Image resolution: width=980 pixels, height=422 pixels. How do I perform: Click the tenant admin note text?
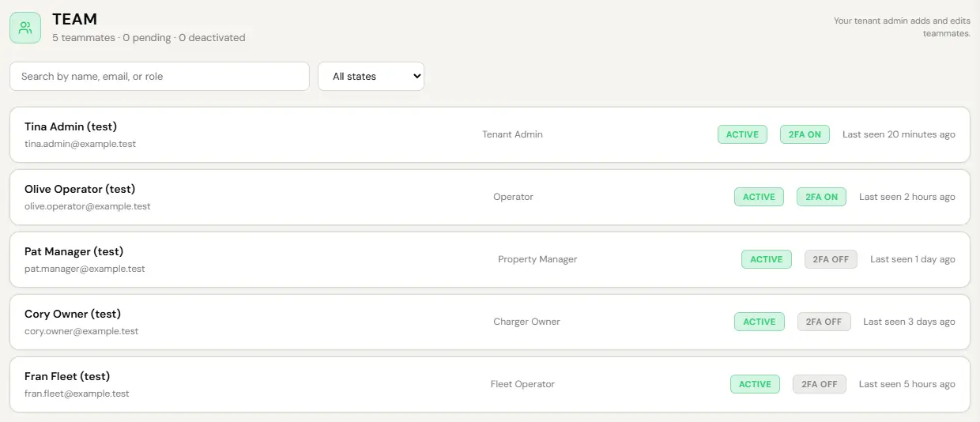pos(902,27)
